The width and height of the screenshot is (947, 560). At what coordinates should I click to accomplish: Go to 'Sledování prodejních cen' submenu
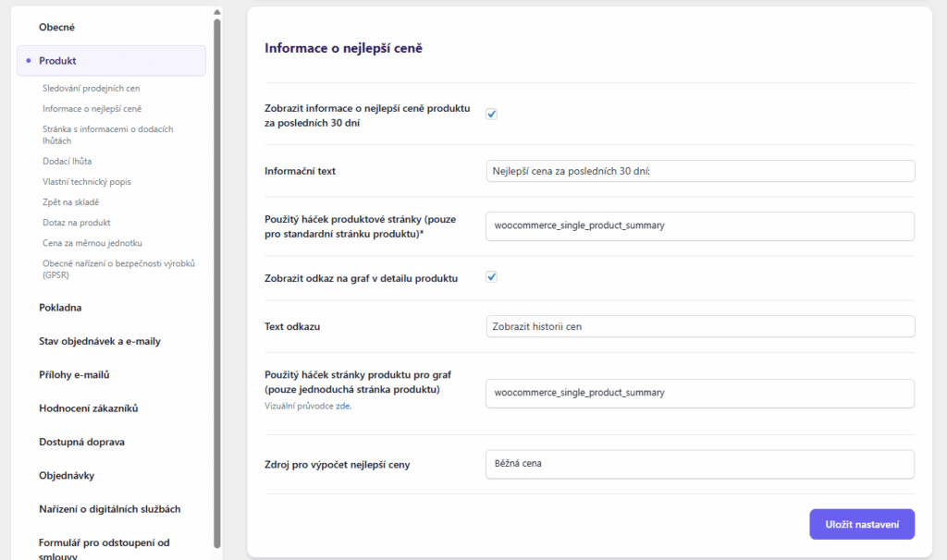point(91,88)
